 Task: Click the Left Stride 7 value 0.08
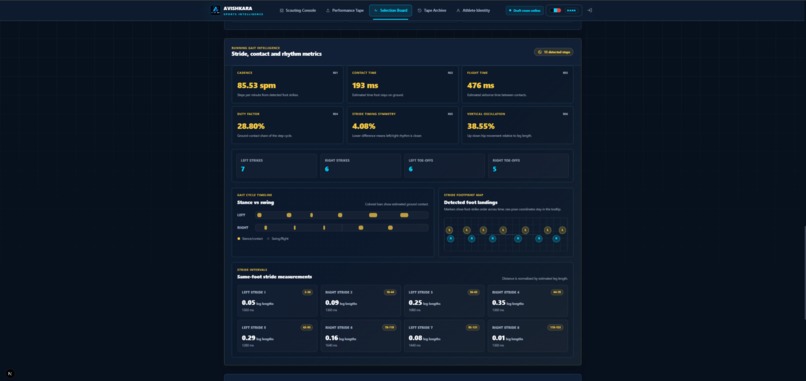click(x=414, y=338)
